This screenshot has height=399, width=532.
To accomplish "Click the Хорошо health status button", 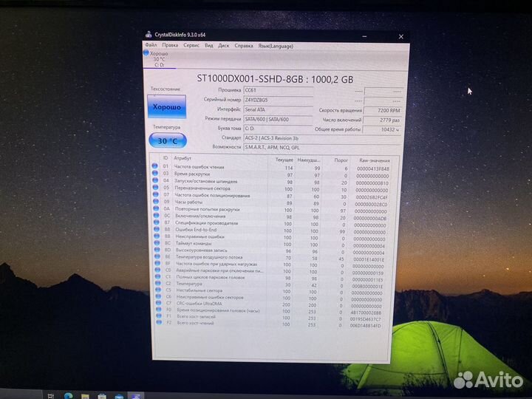I will [166, 107].
